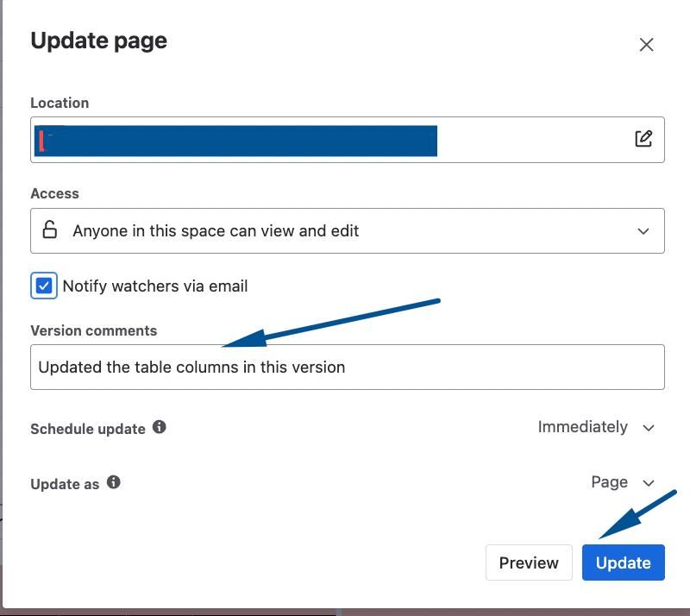This screenshot has width=690, height=616.
Task: Click the Schedule update info icon
Action: coord(160,427)
